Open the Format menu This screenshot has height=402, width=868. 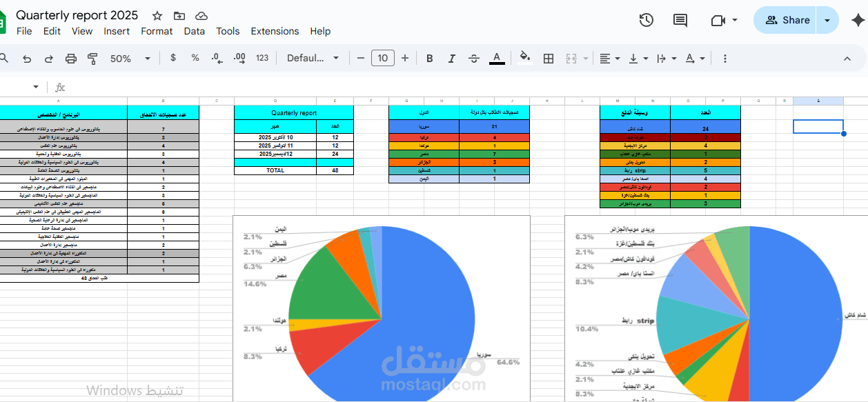(x=157, y=31)
